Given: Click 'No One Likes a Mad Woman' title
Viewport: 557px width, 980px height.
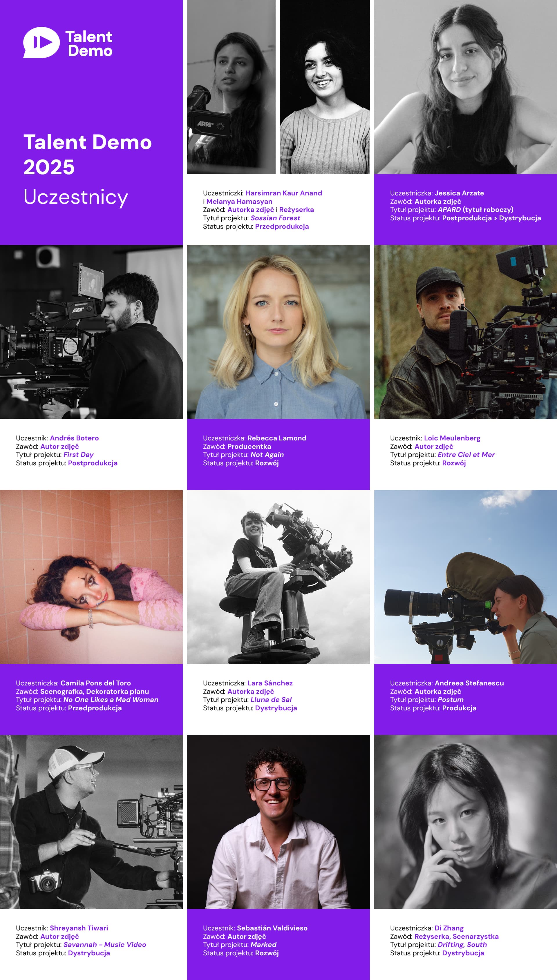Looking at the screenshot, I should 111,699.
